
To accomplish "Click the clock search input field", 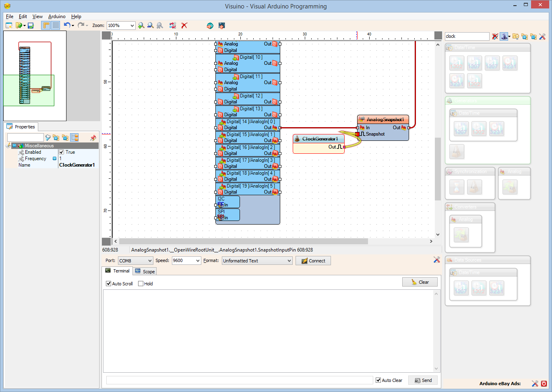I will click(467, 36).
